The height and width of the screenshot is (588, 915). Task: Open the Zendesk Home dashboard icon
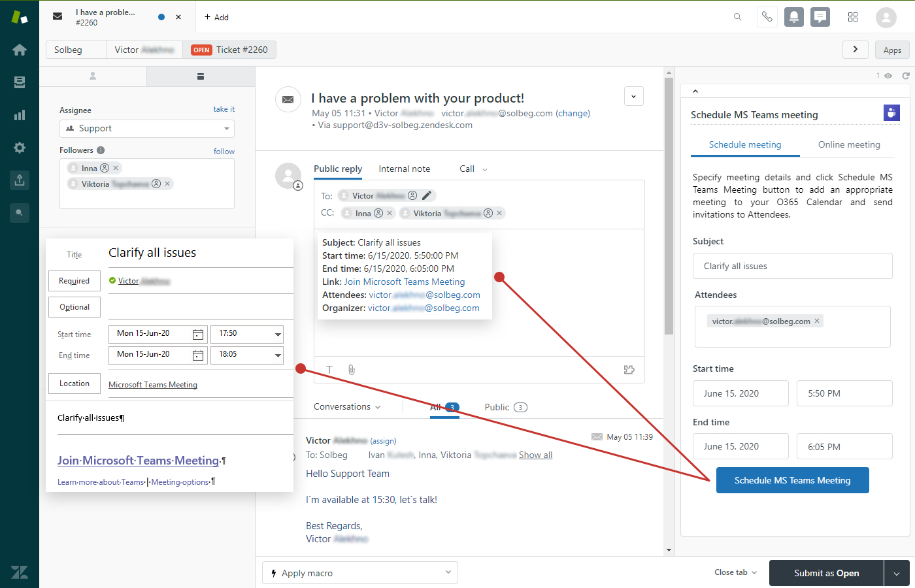[20, 50]
